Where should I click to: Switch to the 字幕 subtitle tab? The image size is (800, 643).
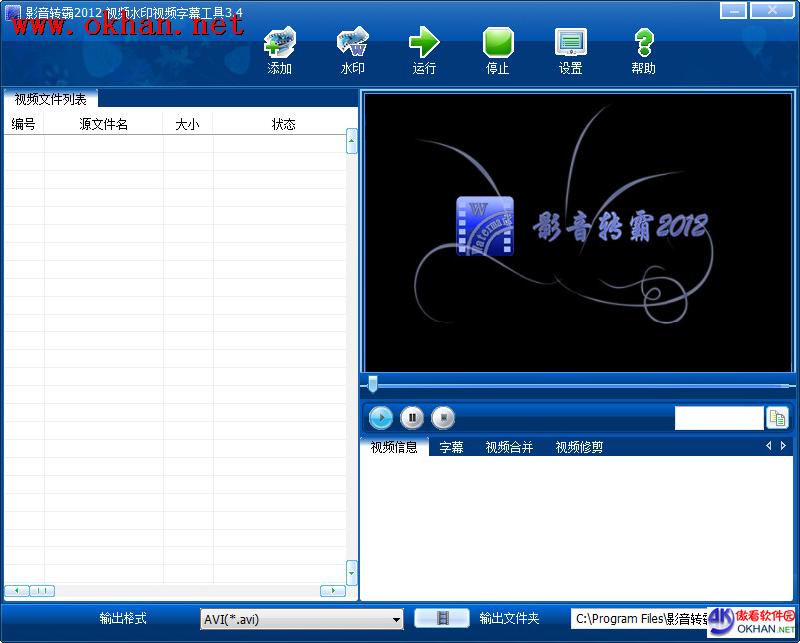452,448
